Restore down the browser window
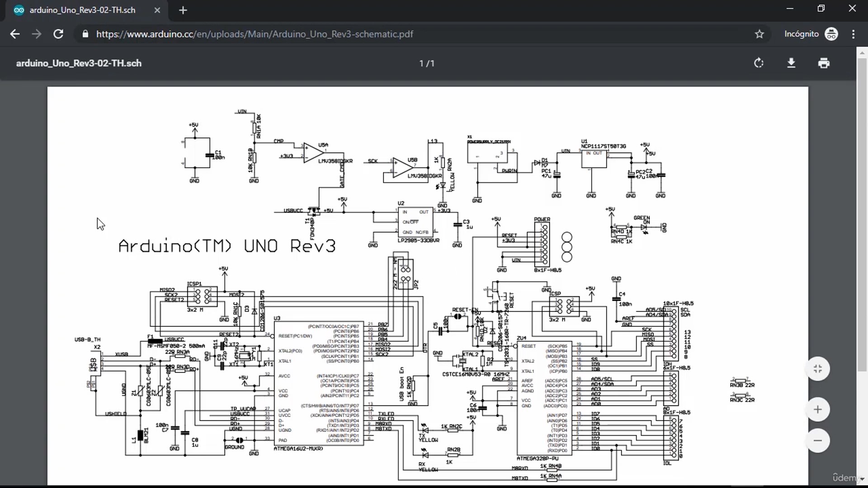 click(x=821, y=9)
